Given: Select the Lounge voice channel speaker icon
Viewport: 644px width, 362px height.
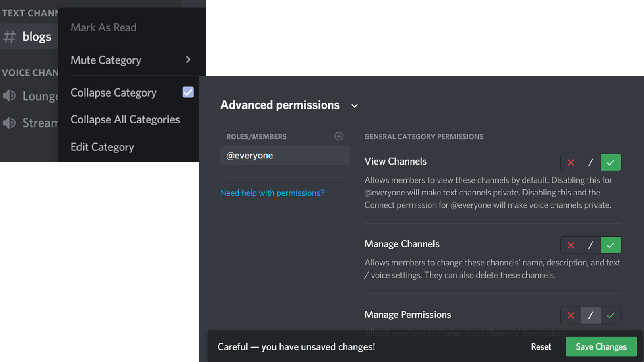Looking at the screenshot, I should click(x=10, y=96).
